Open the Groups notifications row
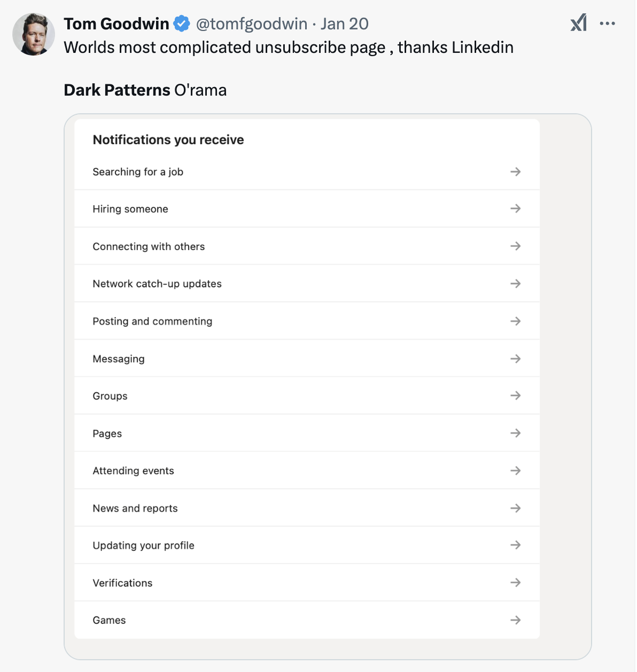637x672 pixels. point(307,396)
